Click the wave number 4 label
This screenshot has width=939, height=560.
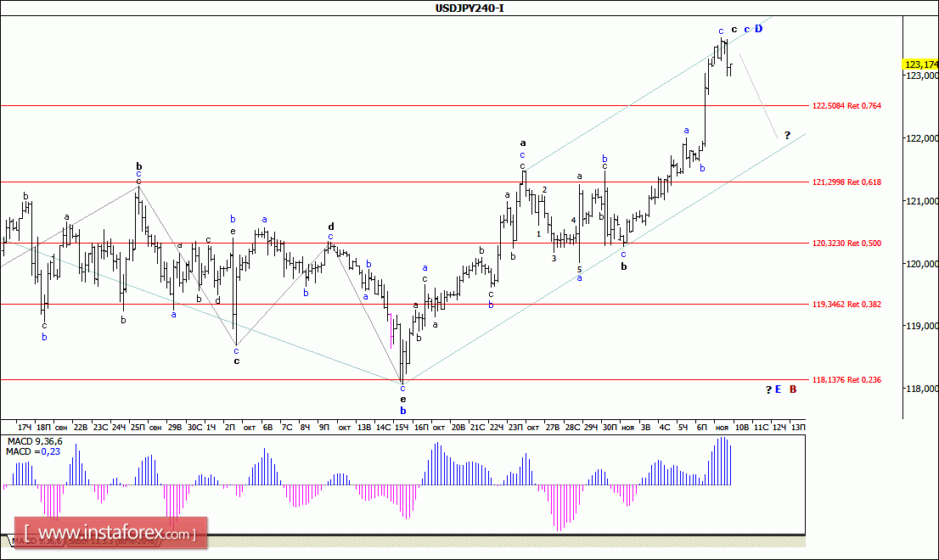573,220
